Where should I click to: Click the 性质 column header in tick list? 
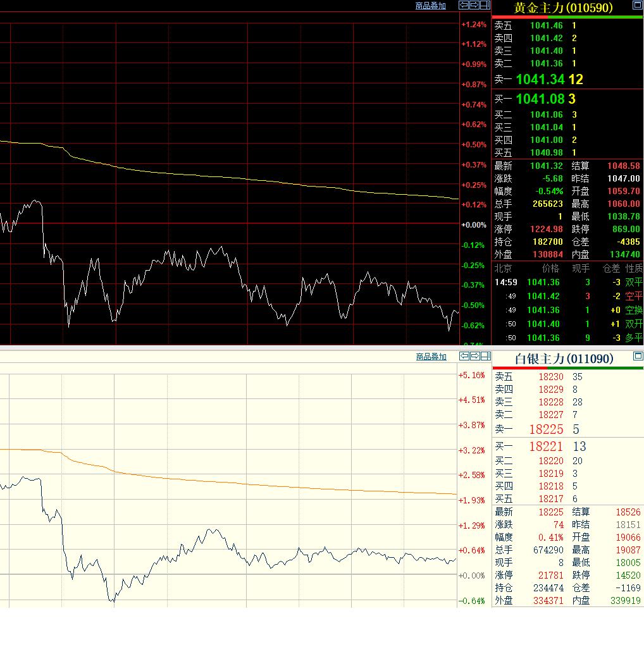[x=634, y=268]
